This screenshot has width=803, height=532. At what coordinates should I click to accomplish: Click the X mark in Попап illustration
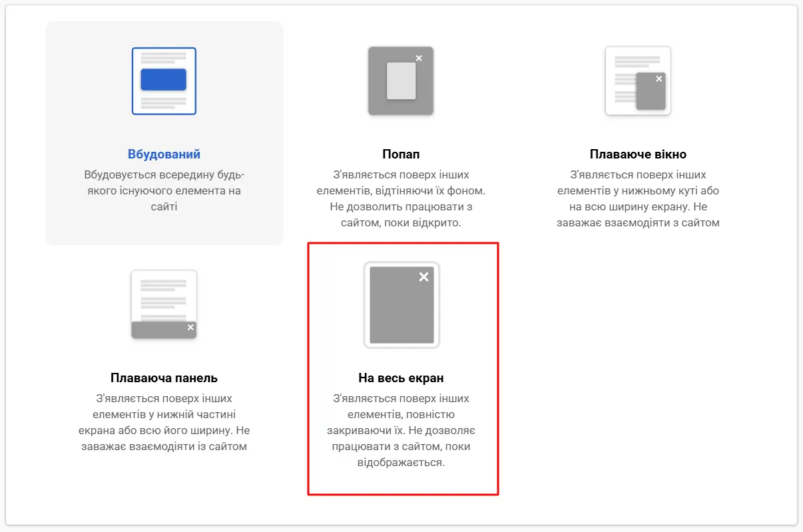click(x=419, y=58)
